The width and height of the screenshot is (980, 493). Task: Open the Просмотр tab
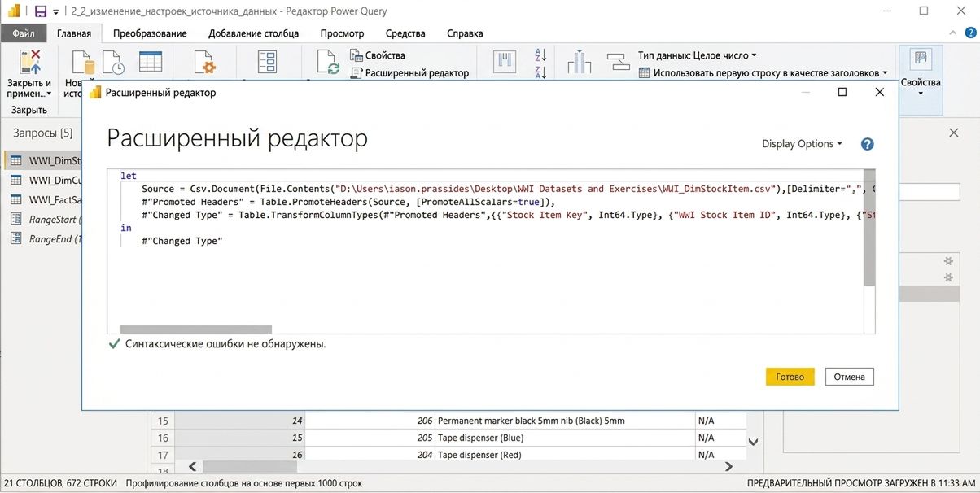(x=342, y=33)
